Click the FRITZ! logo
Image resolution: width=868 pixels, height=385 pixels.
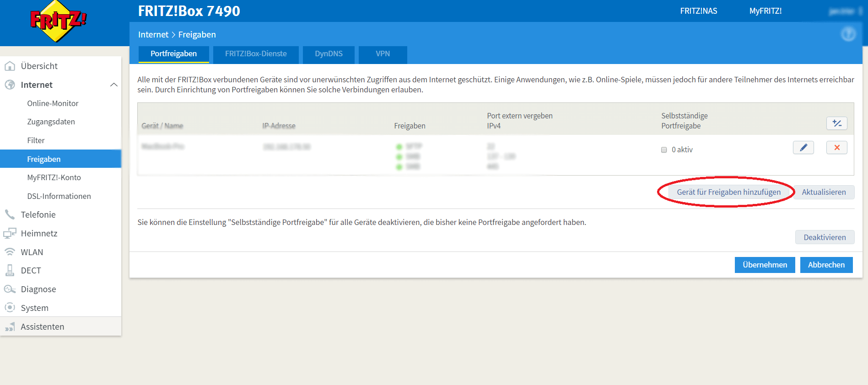(58, 21)
